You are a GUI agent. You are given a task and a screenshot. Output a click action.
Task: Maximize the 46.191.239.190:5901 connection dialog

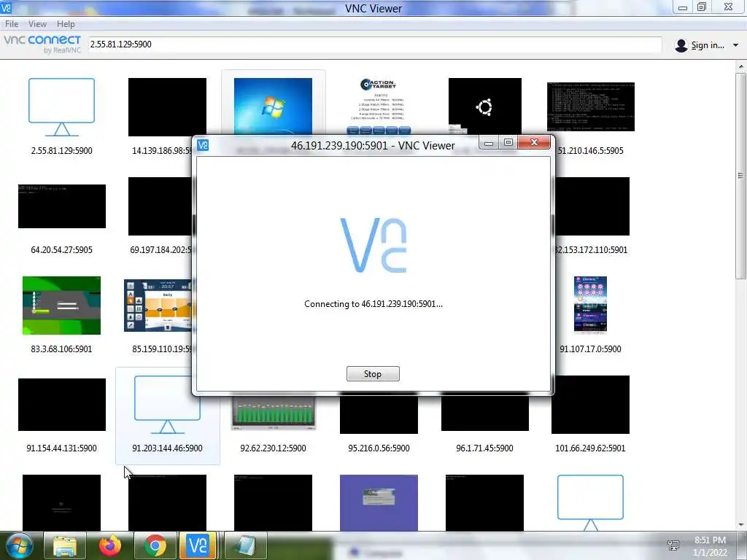508,142
